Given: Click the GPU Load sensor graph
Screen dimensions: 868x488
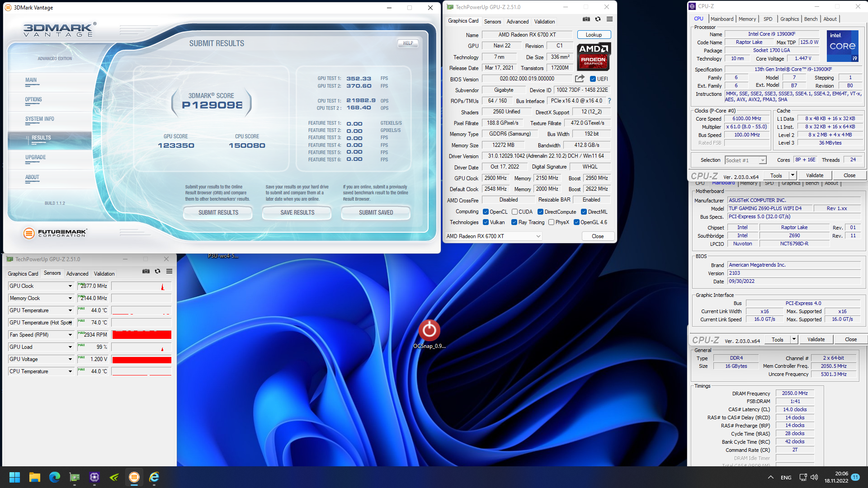Looking at the screenshot, I should [x=142, y=347].
